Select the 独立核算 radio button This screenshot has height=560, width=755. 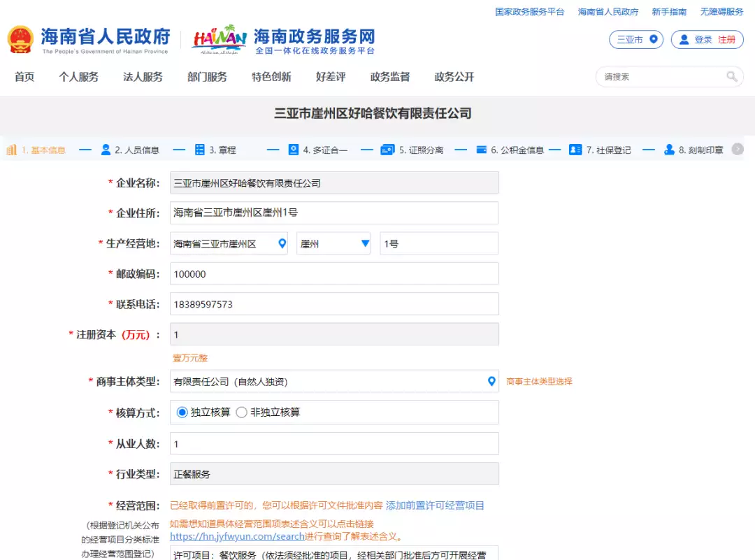(182, 412)
